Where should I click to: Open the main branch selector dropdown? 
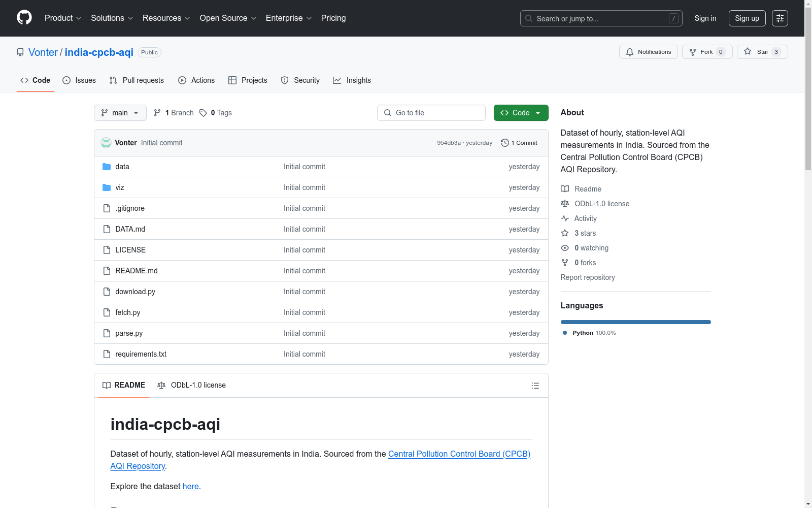click(120, 113)
